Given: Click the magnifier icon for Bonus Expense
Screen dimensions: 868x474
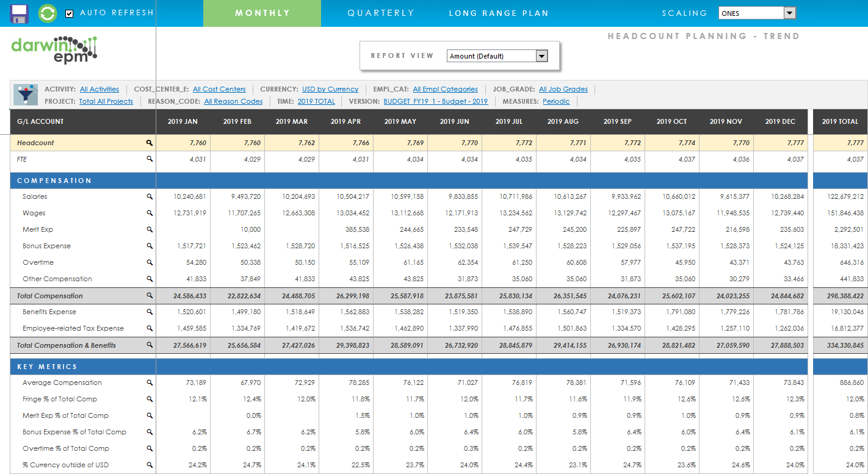Looking at the screenshot, I should pyautogui.click(x=149, y=246).
